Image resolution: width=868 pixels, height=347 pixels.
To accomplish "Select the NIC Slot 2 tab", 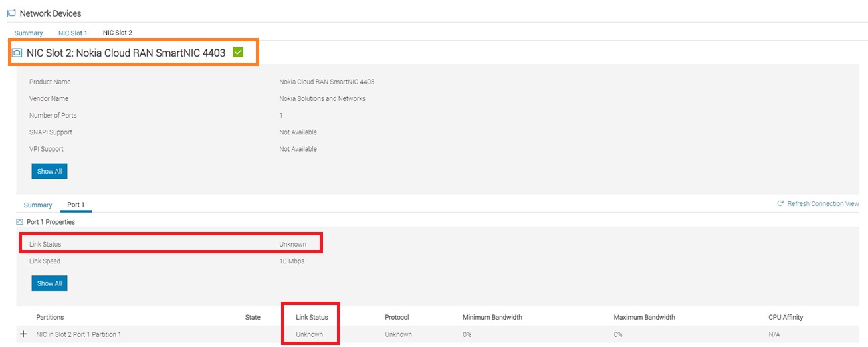I will tap(118, 33).
